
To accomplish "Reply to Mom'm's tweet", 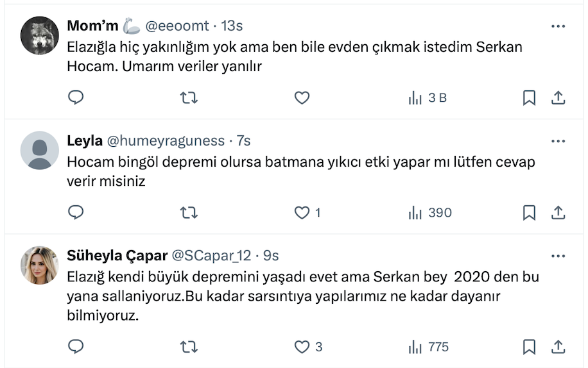I will [x=76, y=97].
